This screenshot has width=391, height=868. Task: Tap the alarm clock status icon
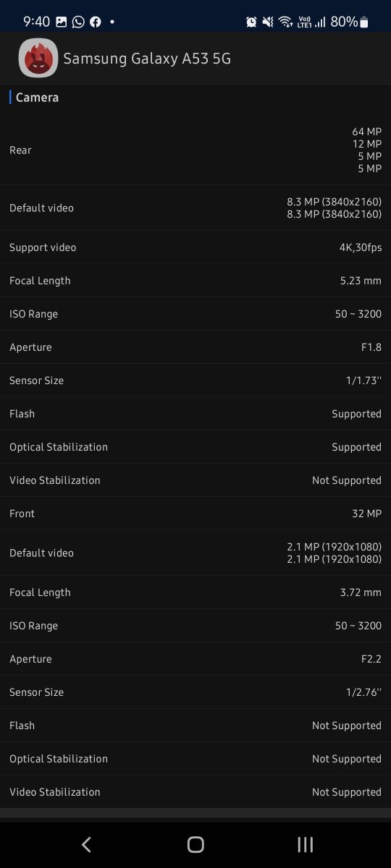[x=251, y=22]
